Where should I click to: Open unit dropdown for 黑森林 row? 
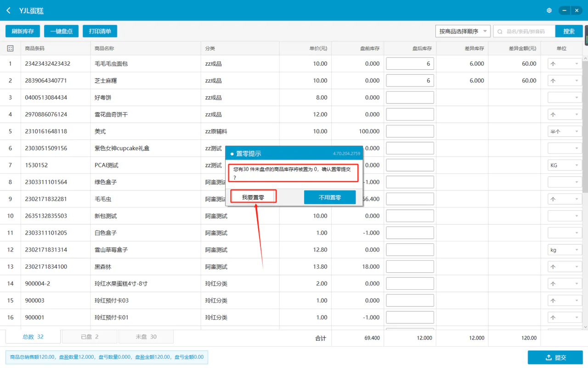click(x=565, y=267)
